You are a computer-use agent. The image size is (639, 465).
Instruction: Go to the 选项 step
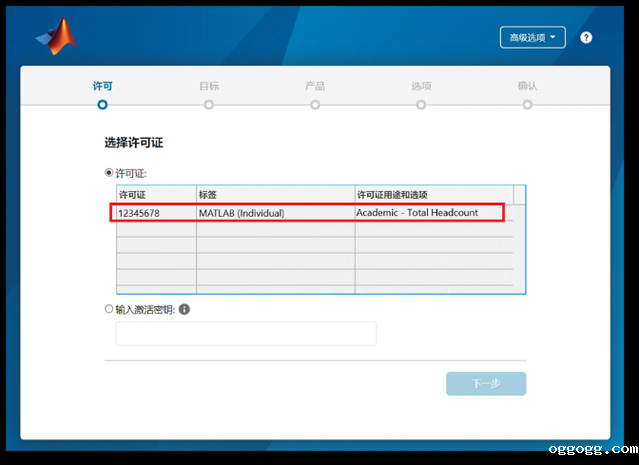coord(421,95)
